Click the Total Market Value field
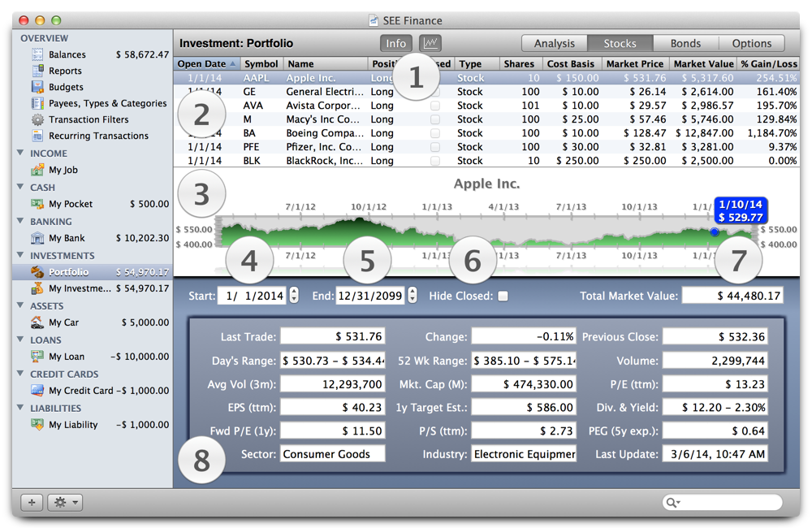 732,296
